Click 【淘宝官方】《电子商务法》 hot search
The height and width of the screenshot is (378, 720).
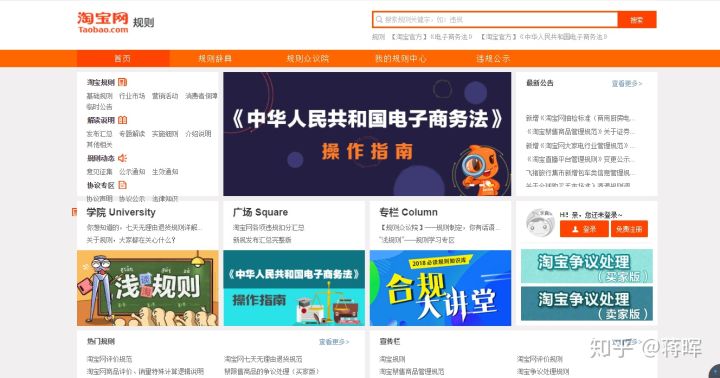pyautogui.click(x=432, y=37)
